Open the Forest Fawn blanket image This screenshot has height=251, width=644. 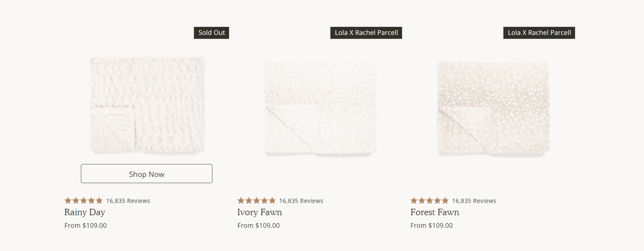pyautogui.click(x=493, y=108)
